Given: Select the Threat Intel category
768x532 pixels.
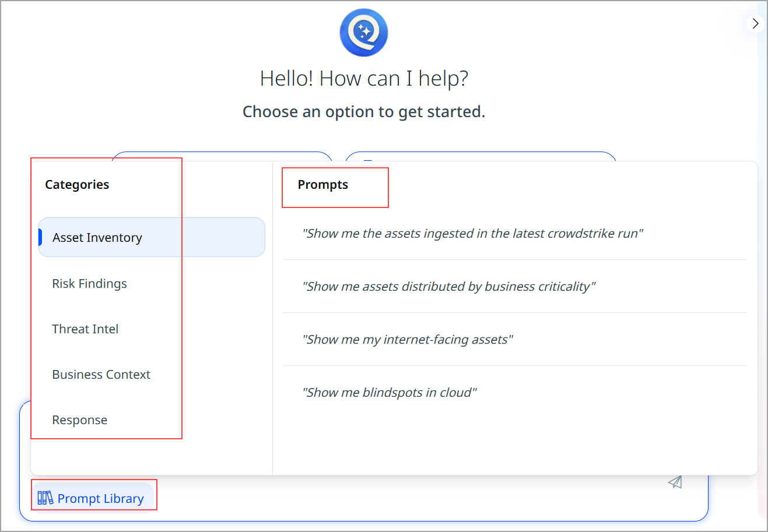Looking at the screenshot, I should pyautogui.click(x=85, y=329).
